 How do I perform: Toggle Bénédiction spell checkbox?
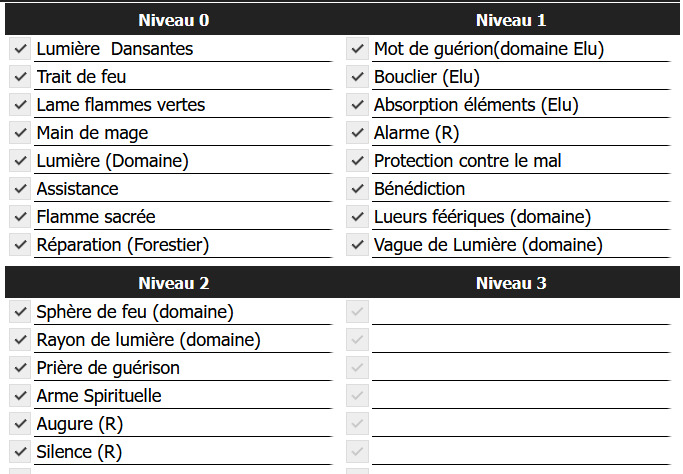point(357,188)
